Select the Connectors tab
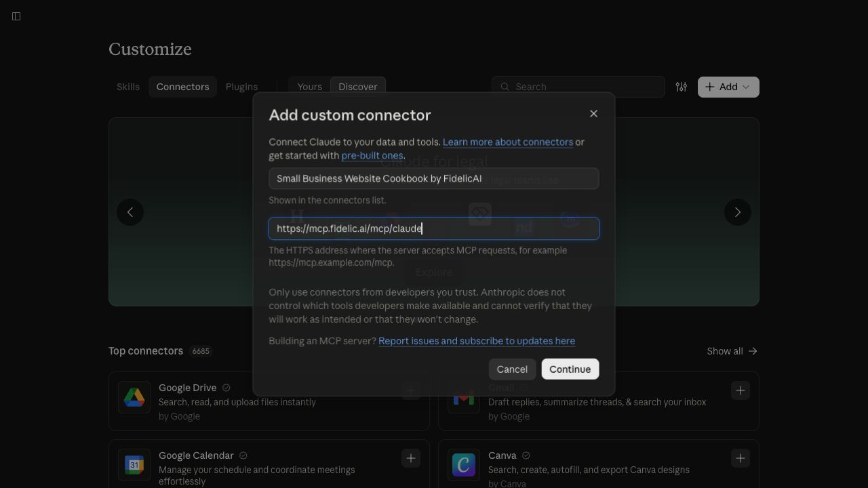Viewport: 868px width, 488px height. tap(182, 87)
